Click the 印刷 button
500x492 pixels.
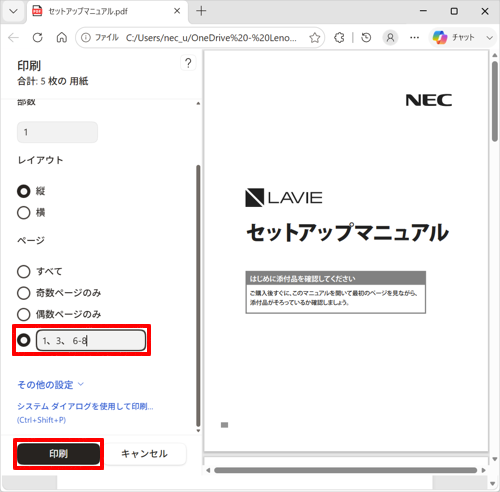click(59, 454)
